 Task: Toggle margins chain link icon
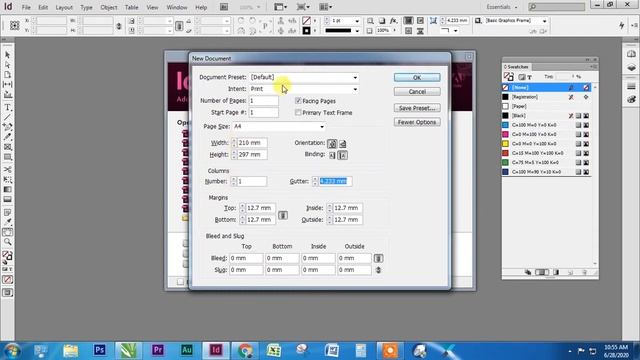click(x=283, y=215)
